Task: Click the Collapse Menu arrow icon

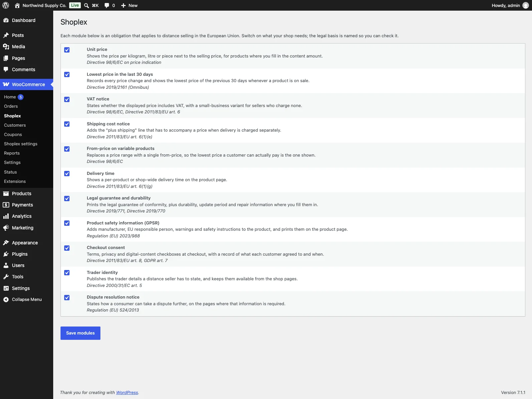Action: [6, 300]
